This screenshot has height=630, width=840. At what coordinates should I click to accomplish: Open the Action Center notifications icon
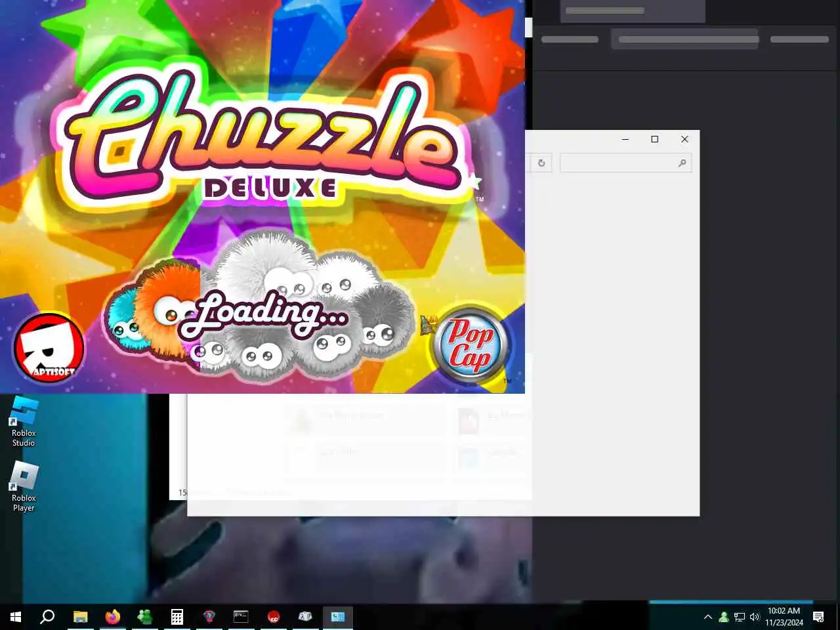(818, 617)
